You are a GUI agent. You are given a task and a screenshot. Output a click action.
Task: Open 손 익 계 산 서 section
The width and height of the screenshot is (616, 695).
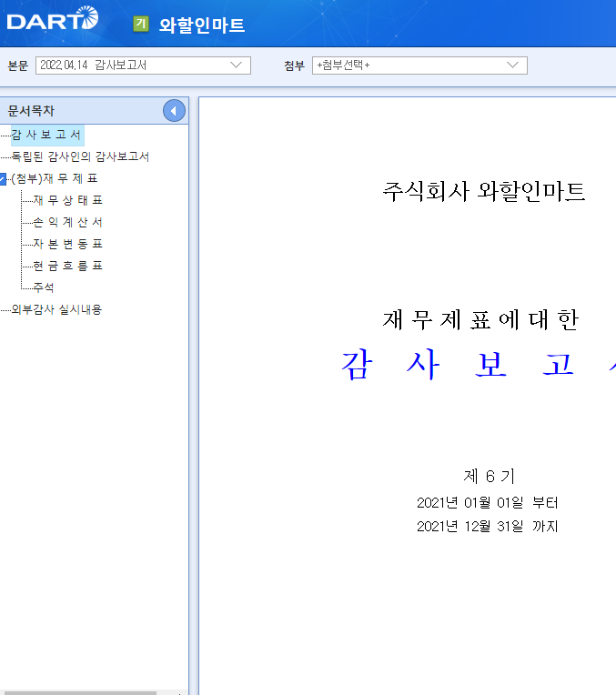pyautogui.click(x=68, y=222)
